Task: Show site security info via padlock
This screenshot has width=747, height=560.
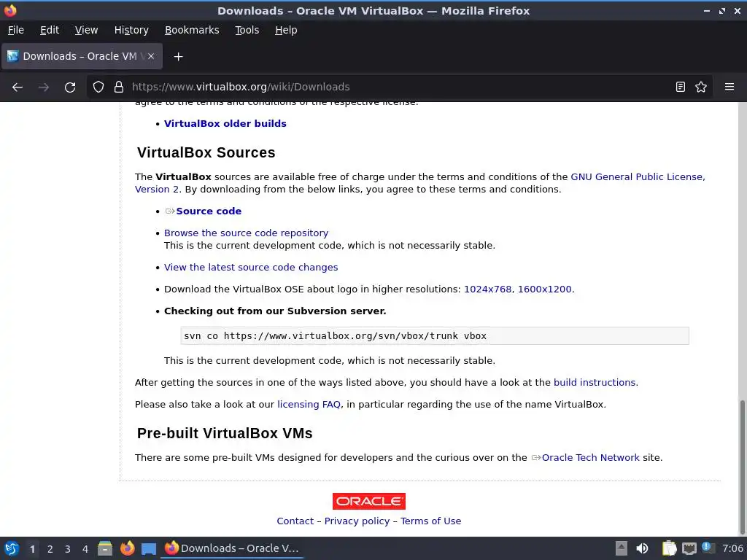Action: click(x=119, y=87)
